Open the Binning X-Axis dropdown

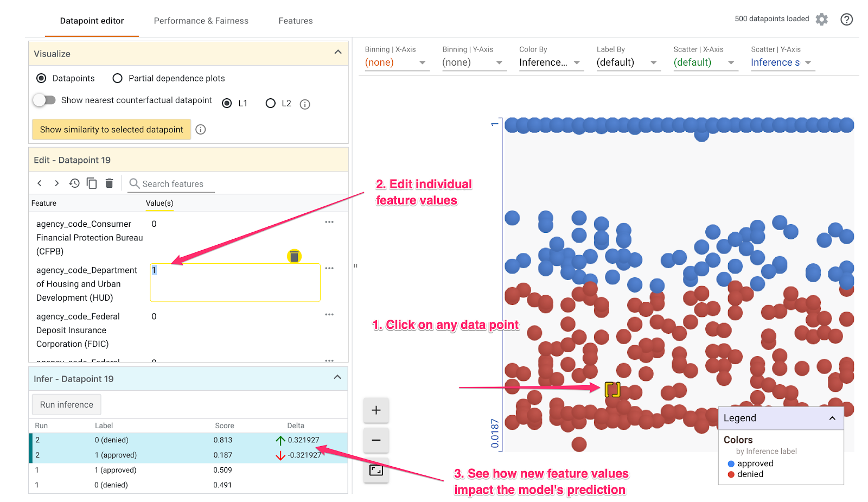click(396, 62)
